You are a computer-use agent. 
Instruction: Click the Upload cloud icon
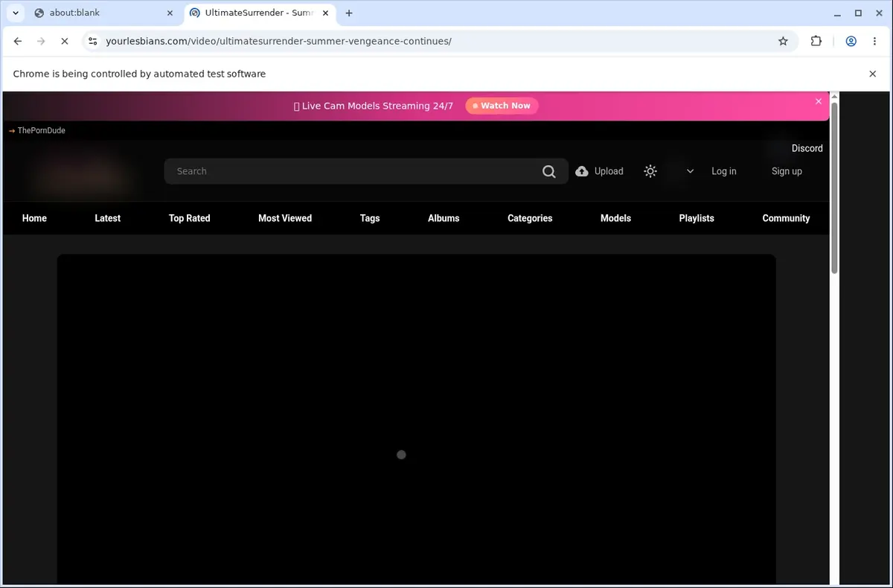(x=582, y=171)
